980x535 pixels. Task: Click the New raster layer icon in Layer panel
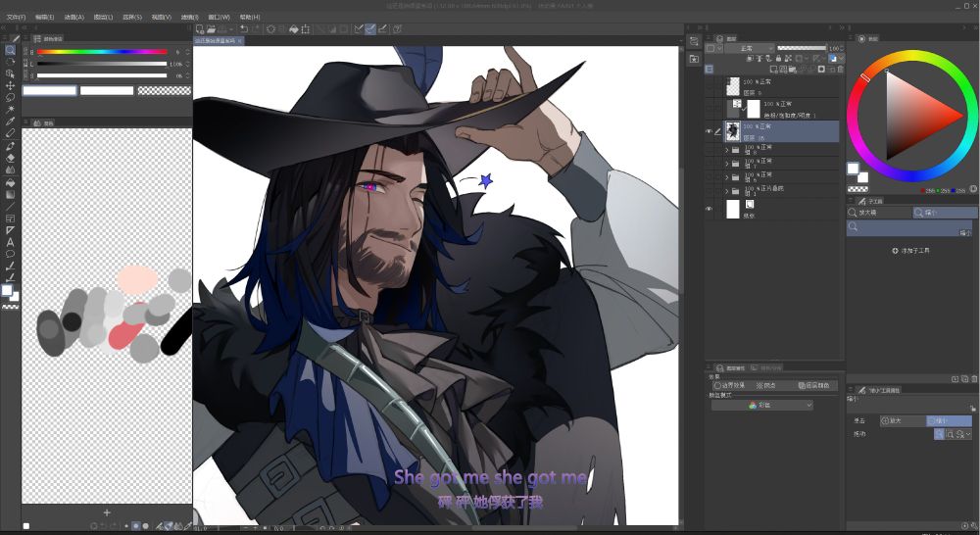click(x=774, y=69)
